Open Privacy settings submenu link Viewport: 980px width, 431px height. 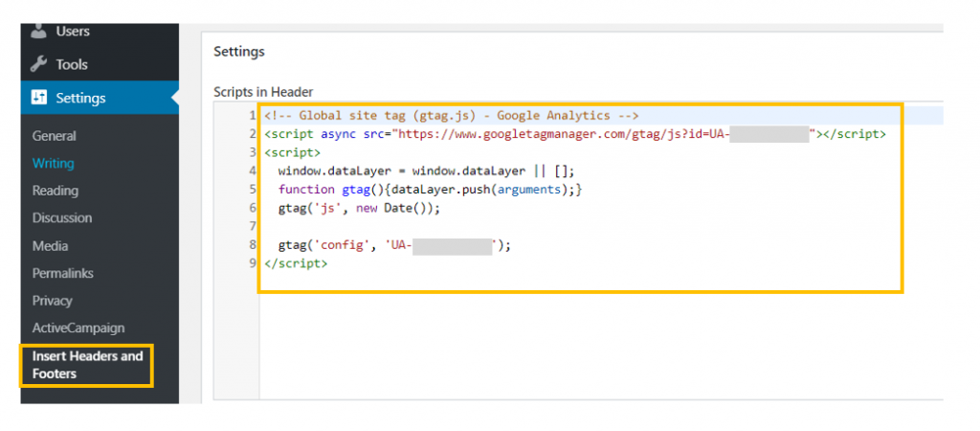click(x=53, y=301)
